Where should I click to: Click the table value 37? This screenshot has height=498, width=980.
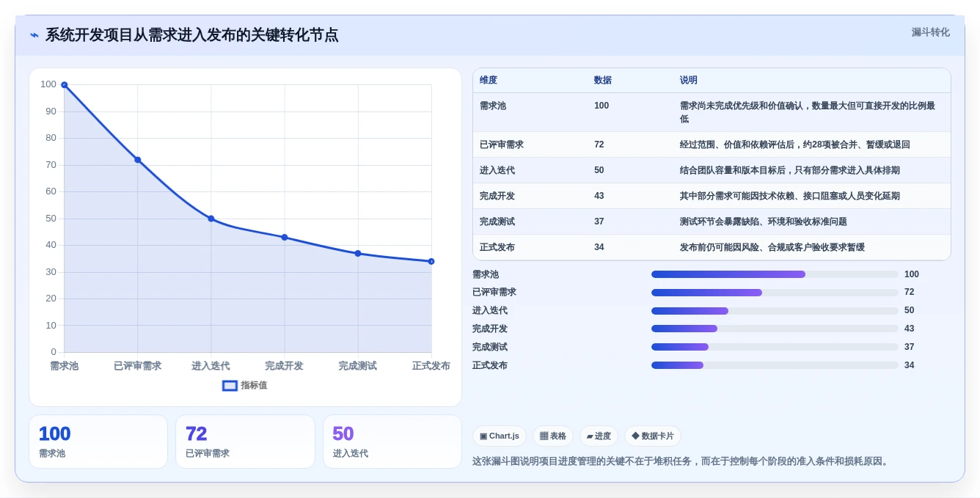point(599,221)
